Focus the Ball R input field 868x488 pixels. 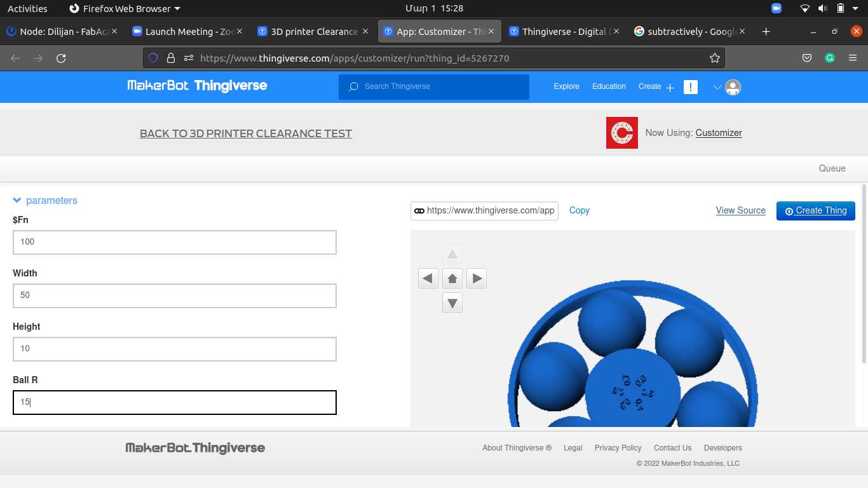175,402
